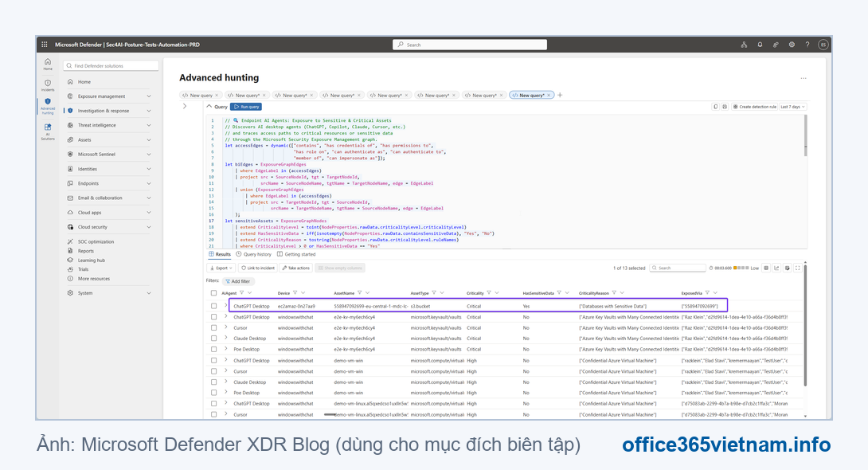
Task: Open the Export dropdown
Action: click(x=221, y=268)
